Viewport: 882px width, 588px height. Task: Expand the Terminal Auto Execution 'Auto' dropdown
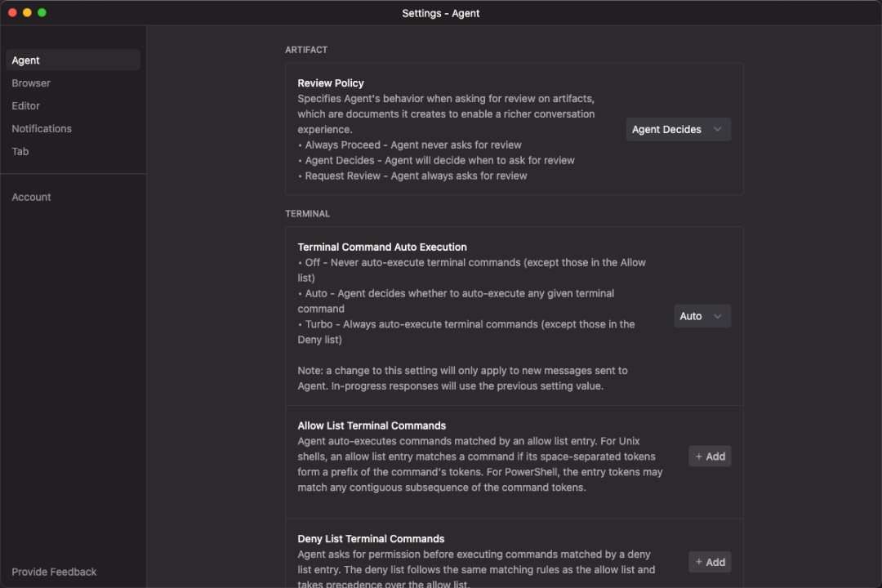point(702,316)
